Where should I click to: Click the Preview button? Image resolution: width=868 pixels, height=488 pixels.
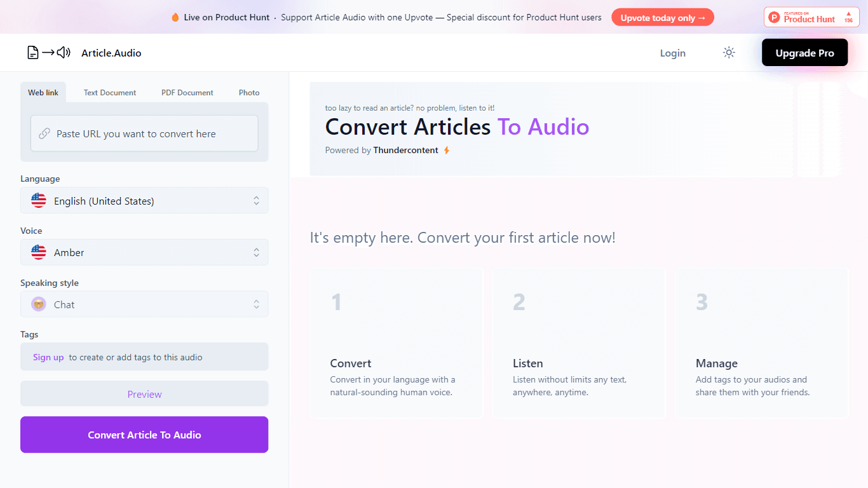[144, 394]
